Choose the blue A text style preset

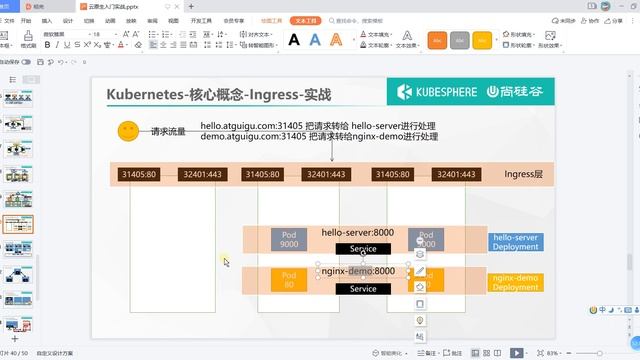(x=315, y=40)
